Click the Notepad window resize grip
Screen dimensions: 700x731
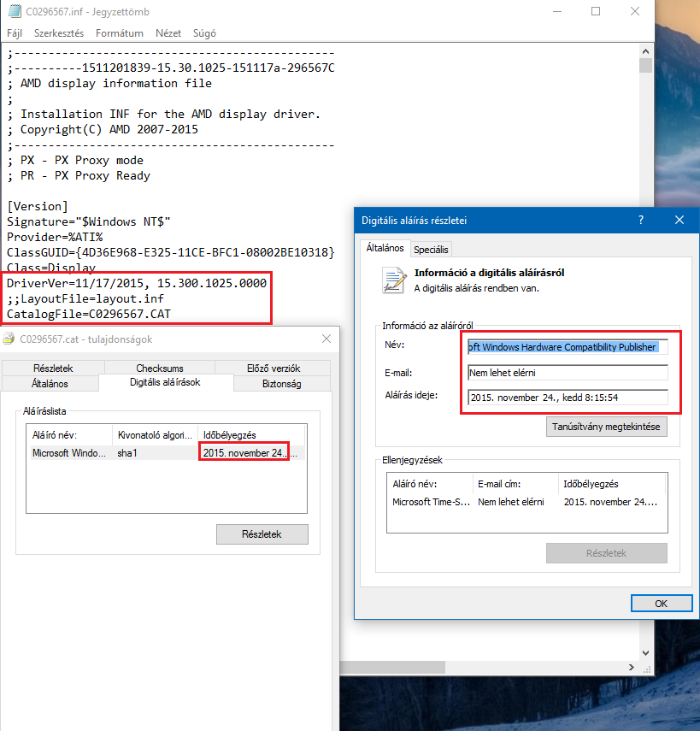point(647,669)
